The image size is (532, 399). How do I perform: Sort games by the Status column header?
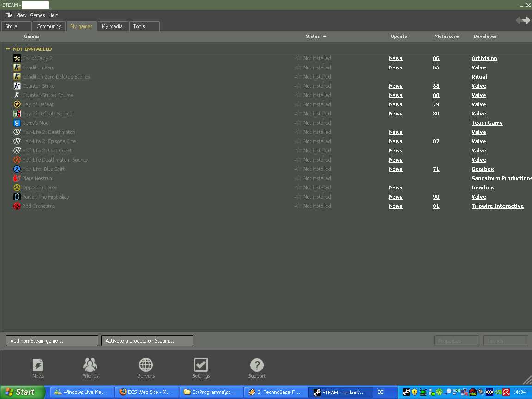[313, 36]
